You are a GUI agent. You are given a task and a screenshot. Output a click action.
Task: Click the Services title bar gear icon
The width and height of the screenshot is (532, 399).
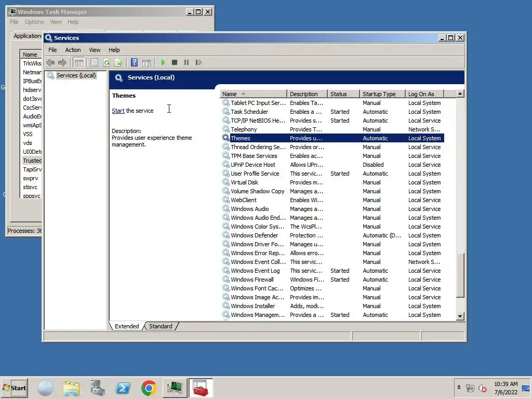[x=48, y=37]
